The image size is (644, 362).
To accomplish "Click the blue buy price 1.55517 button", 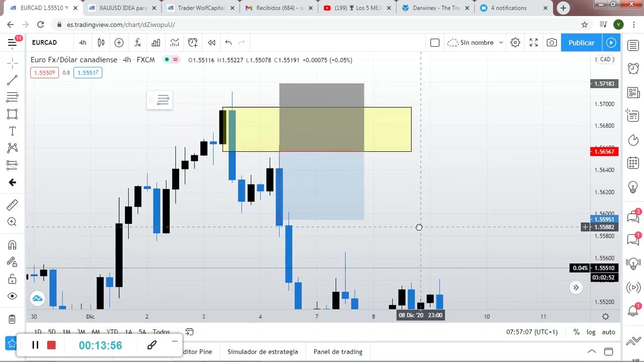I will (x=89, y=72).
